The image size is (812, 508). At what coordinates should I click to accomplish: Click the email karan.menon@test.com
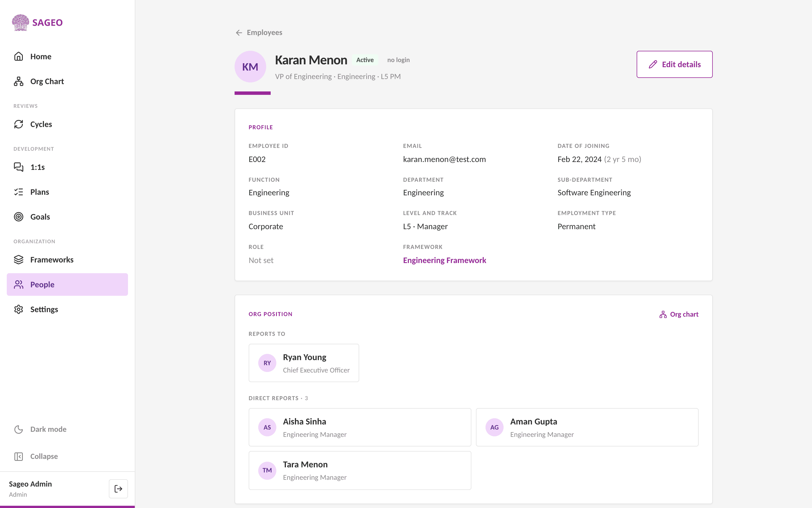(444, 159)
